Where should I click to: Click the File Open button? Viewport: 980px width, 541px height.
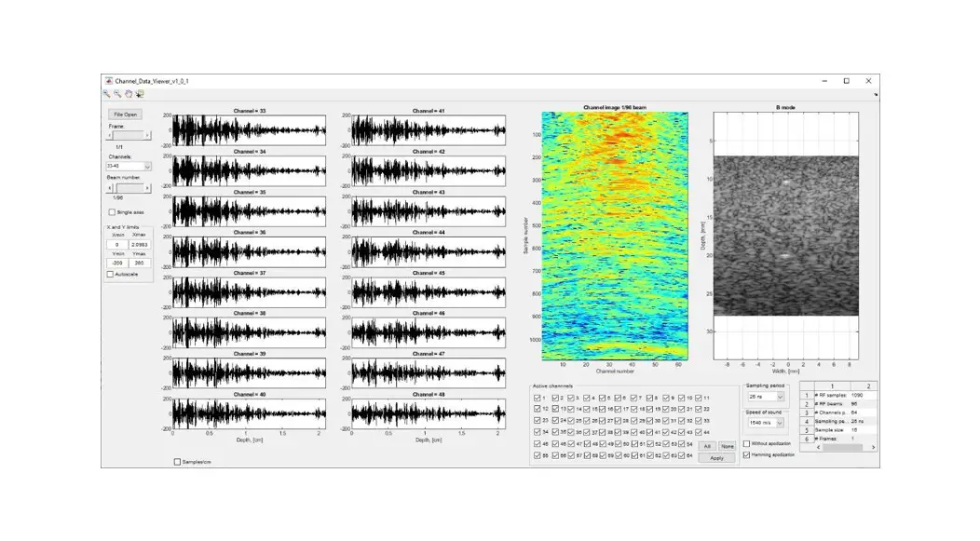(x=125, y=115)
